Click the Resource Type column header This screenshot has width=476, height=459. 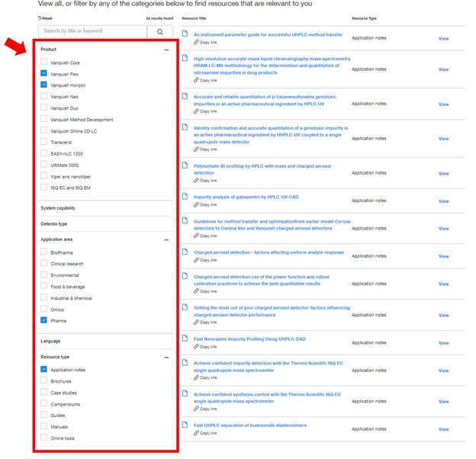coord(364,18)
